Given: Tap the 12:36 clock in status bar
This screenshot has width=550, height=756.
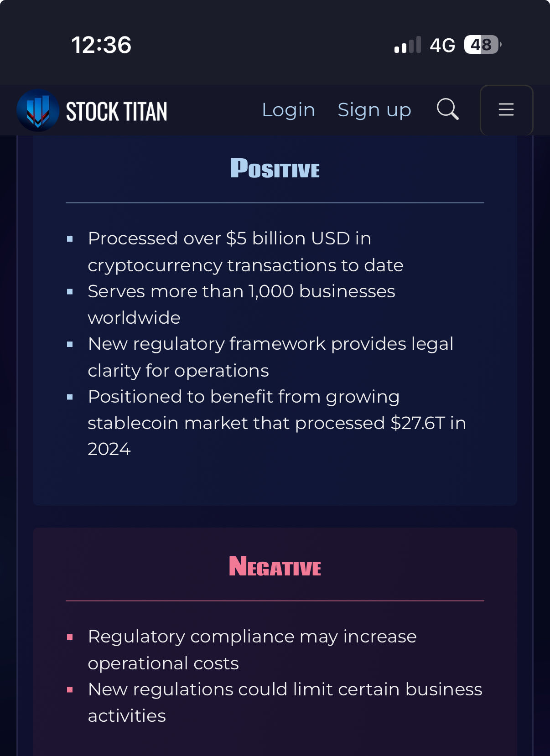Looking at the screenshot, I should pos(101,45).
